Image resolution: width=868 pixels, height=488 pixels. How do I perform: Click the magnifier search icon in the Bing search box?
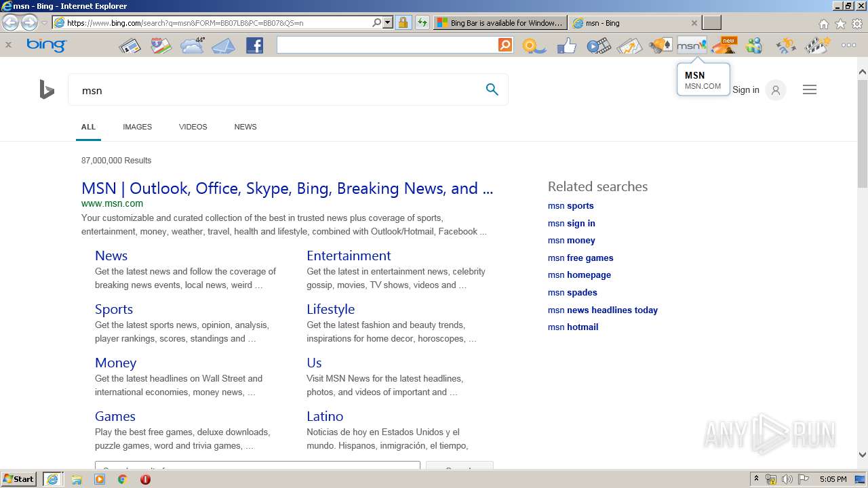[x=492, y=89]
